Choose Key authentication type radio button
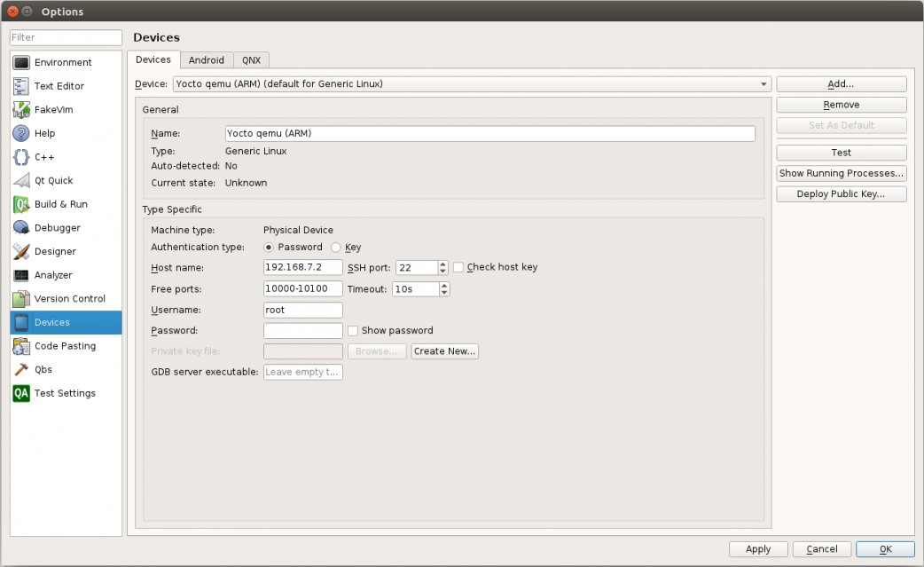This screenshot has height=567, width=924. pos(336,248)
